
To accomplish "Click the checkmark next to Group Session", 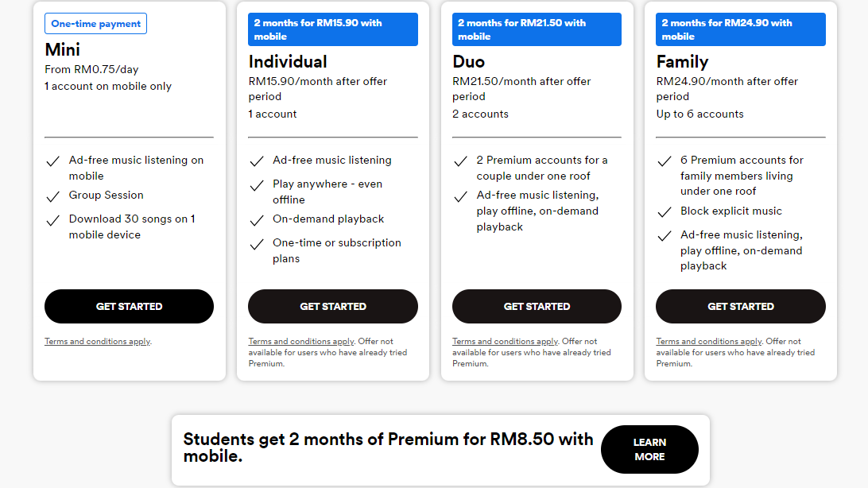I will [x=52, y=196].
